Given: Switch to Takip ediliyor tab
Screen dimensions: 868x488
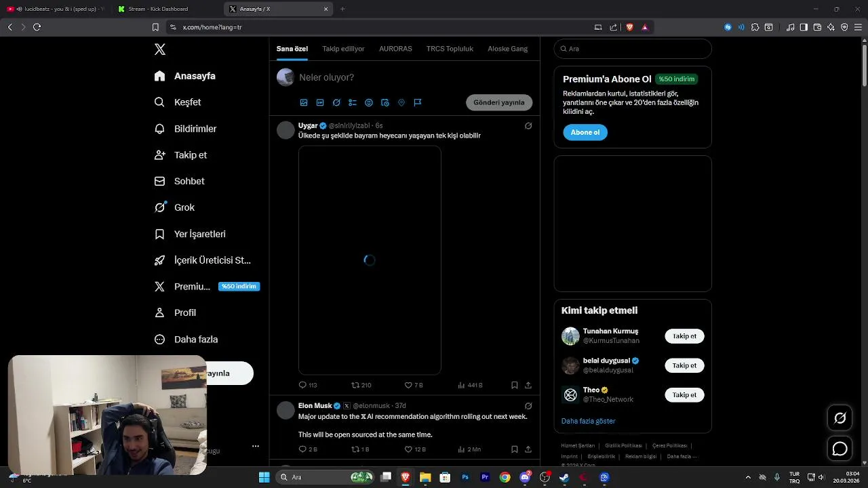Looking at the screenshot, I should point(343,49).
